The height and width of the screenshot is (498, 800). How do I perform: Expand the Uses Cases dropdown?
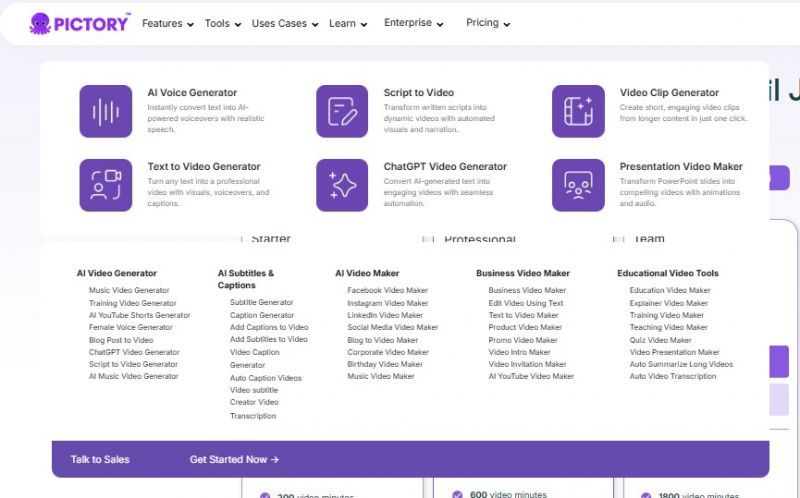(285, 23)
